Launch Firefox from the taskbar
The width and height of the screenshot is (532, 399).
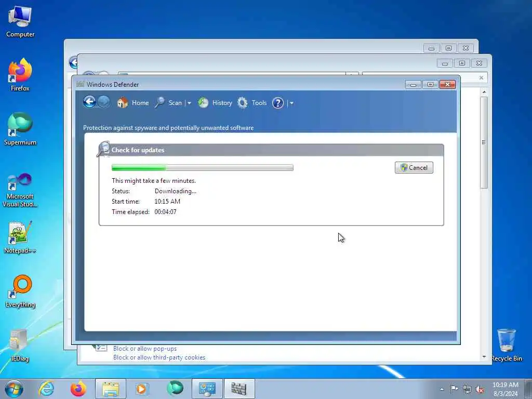[x=78, y=389]
